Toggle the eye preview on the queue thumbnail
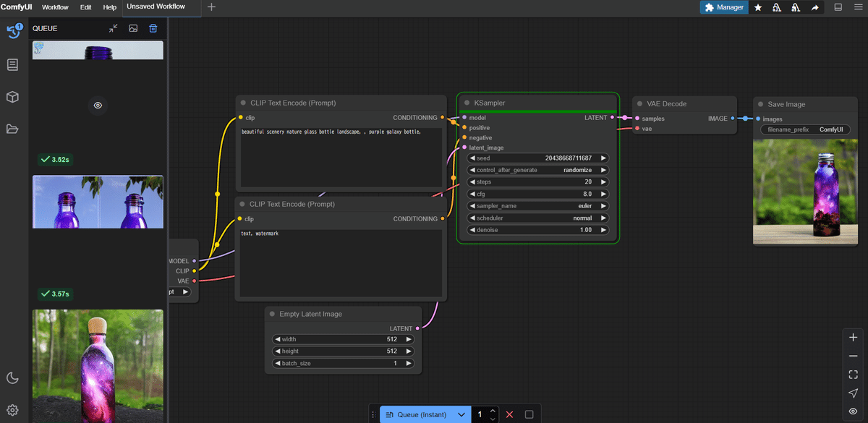Viewport: 868px width, 423px height. click(98, 106)
